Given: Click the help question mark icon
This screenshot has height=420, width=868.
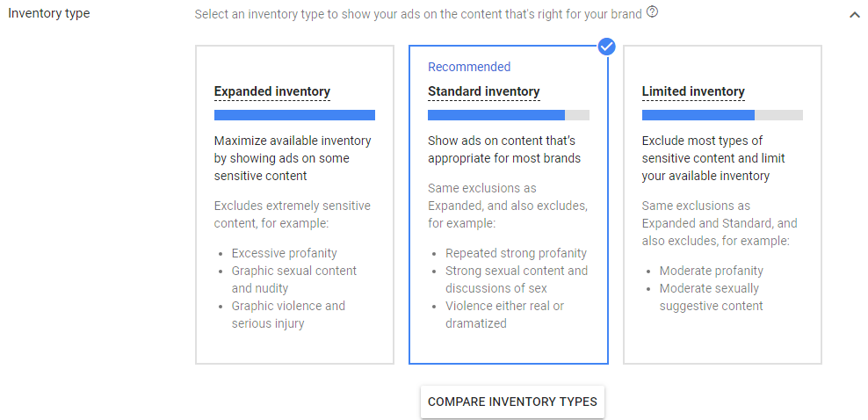Looking at the screenshot, I should tap(652, 13).
